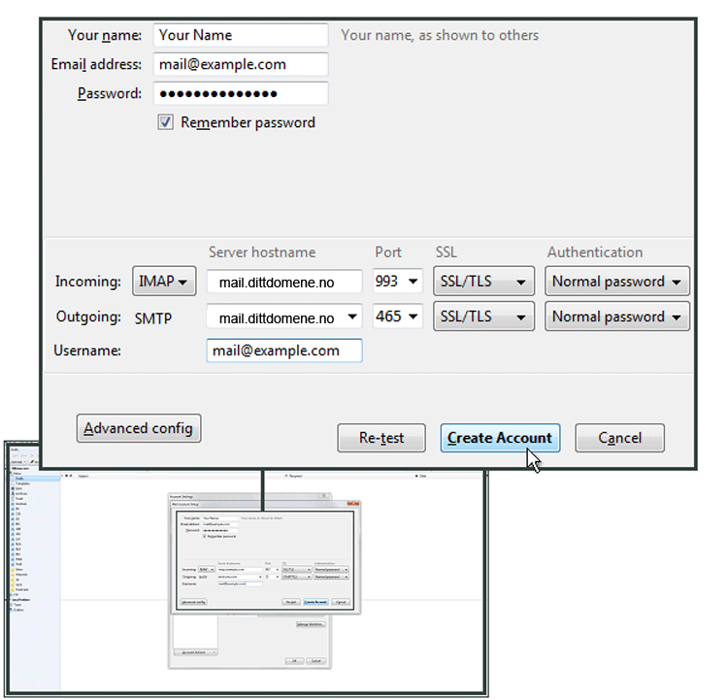Select the Outgoing SSL/TLS dropdown
The height and width of the screenshot is (700, 728).
[483, 317]
